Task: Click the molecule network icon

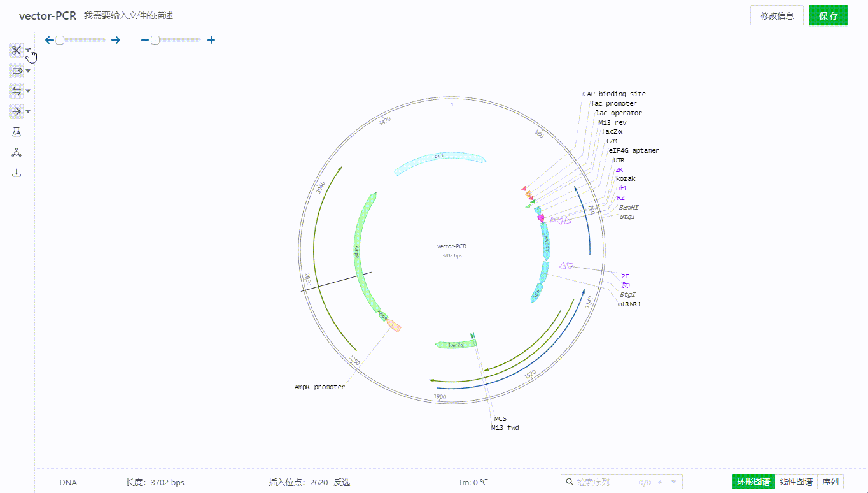Action: click(17, 152)
